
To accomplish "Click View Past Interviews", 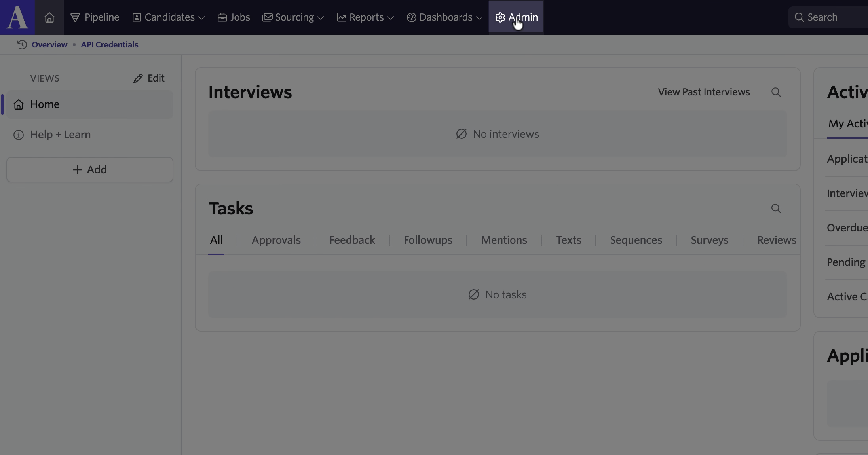I will click(704, 92).
